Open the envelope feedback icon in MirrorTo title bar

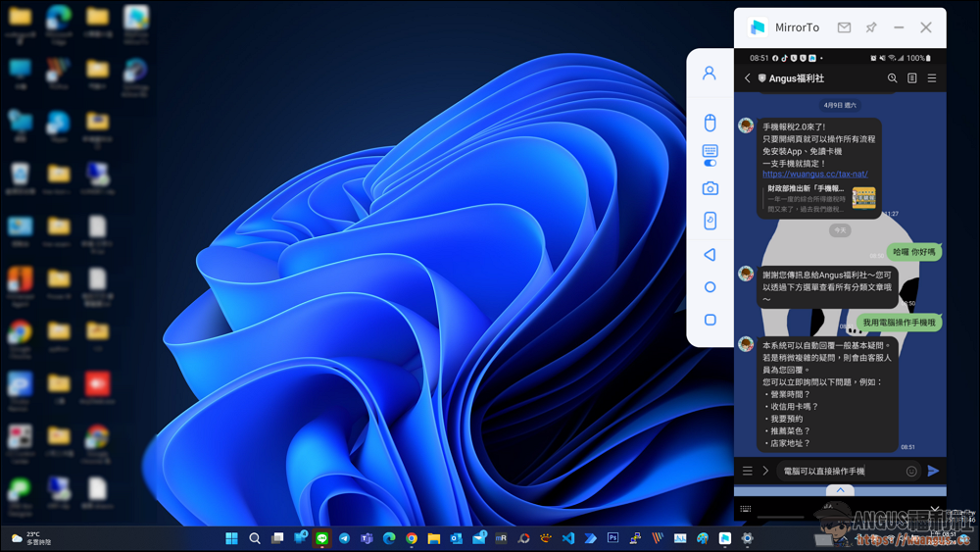click(x=844, y=27)
